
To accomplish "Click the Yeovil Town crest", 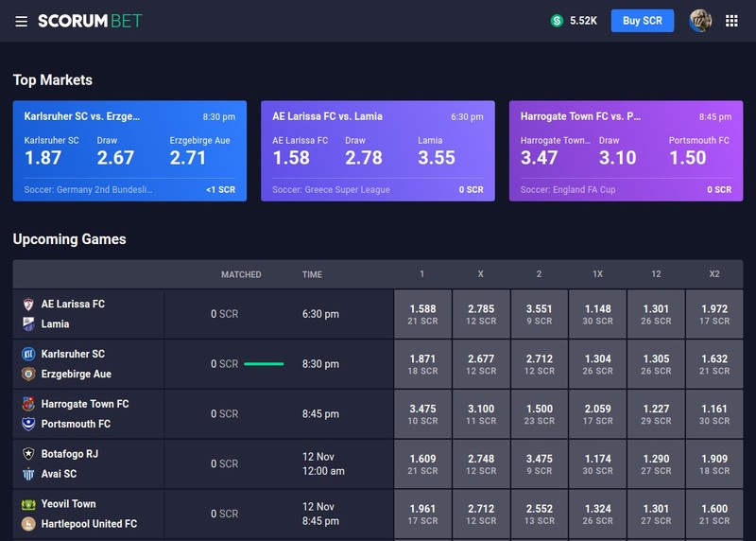I will [x=28, y=504].
